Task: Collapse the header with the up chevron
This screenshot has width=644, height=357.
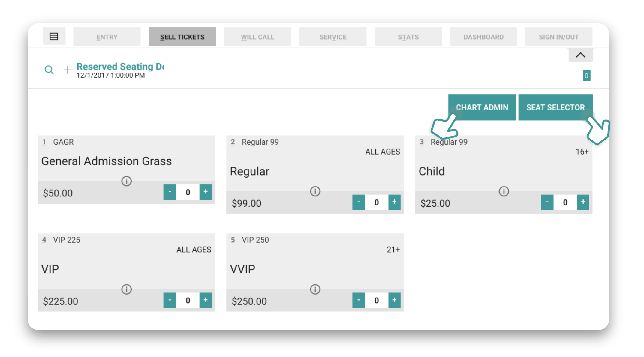Action: 580,55
